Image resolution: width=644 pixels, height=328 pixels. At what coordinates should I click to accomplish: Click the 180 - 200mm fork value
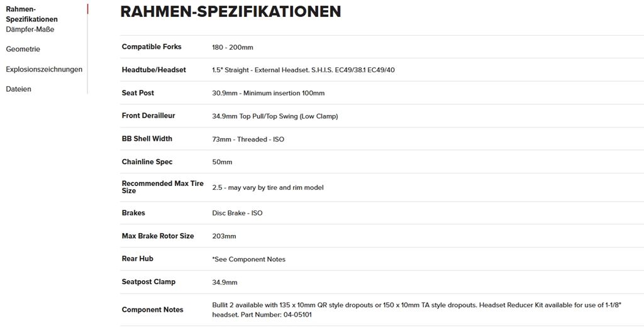pos(233,47)
